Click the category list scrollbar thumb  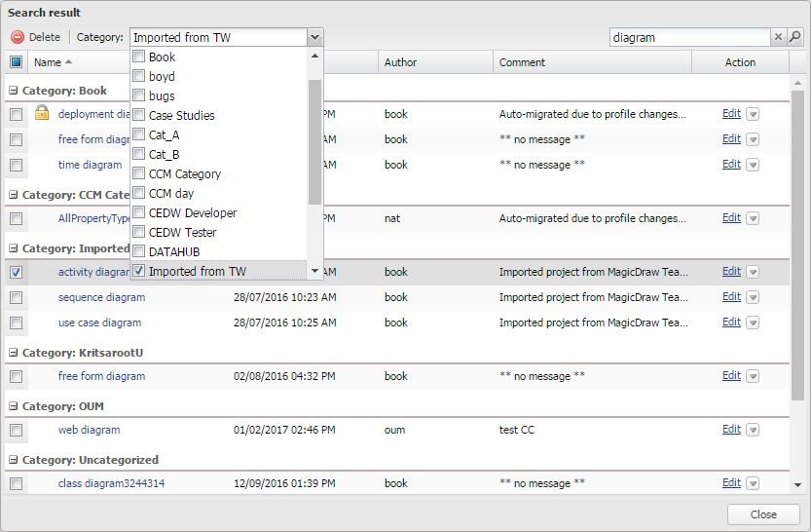pyautogui.click(x=314, y=141)
